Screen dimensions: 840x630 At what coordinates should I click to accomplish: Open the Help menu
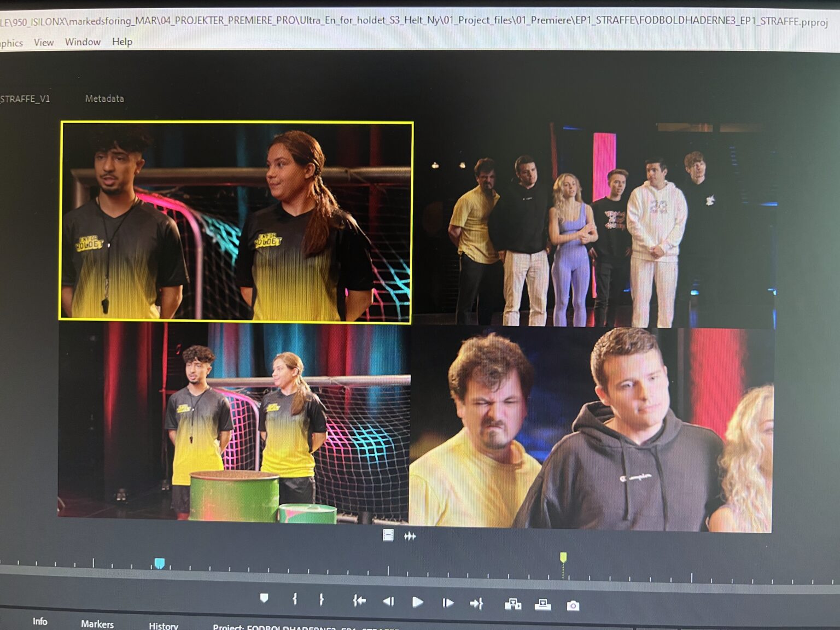(x=122, y=42)
